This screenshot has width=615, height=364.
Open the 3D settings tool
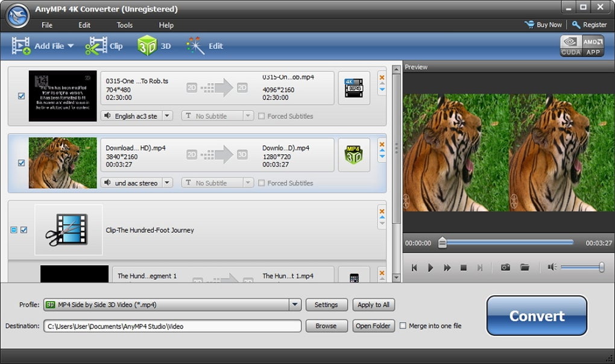pos(154,46)
